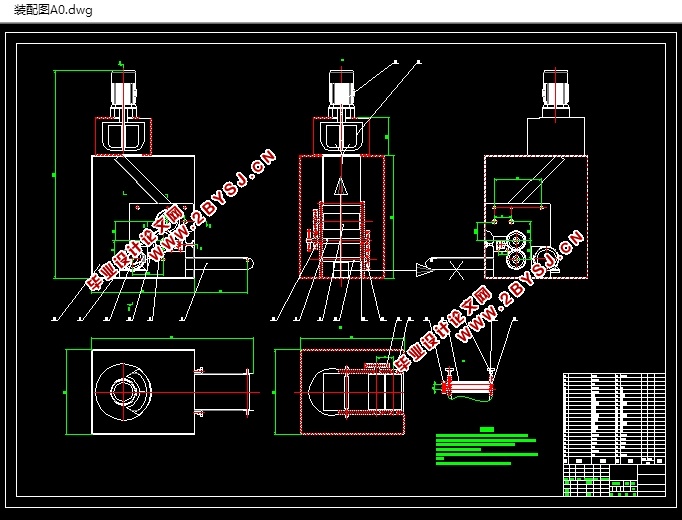Click the upward arrow triangle in the middle section view
The width and height of the screenshot is (682, 520).
341,187
